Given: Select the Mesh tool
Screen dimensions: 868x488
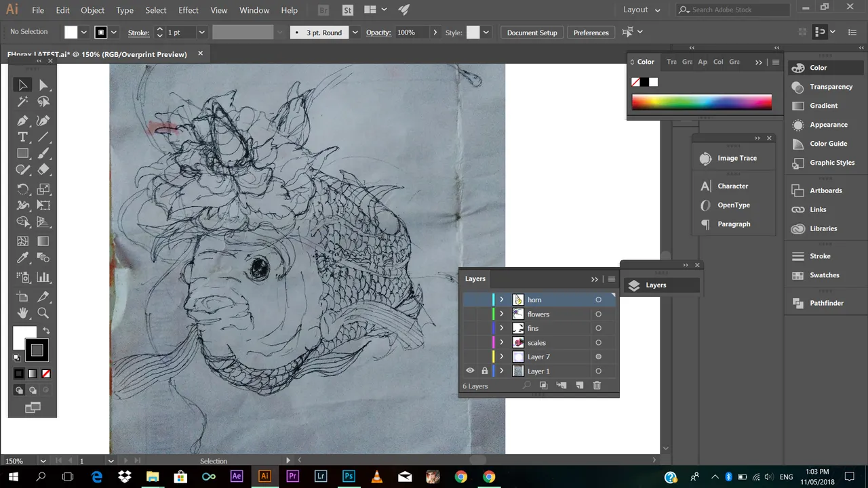Looking at the screenshot, I should 22,241.
